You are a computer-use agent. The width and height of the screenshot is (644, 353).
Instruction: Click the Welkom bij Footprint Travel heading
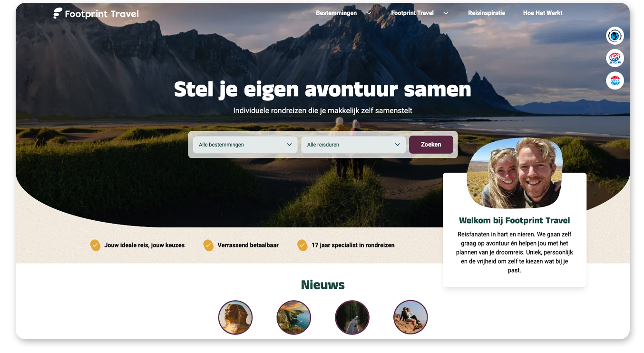tap(515, 221)
